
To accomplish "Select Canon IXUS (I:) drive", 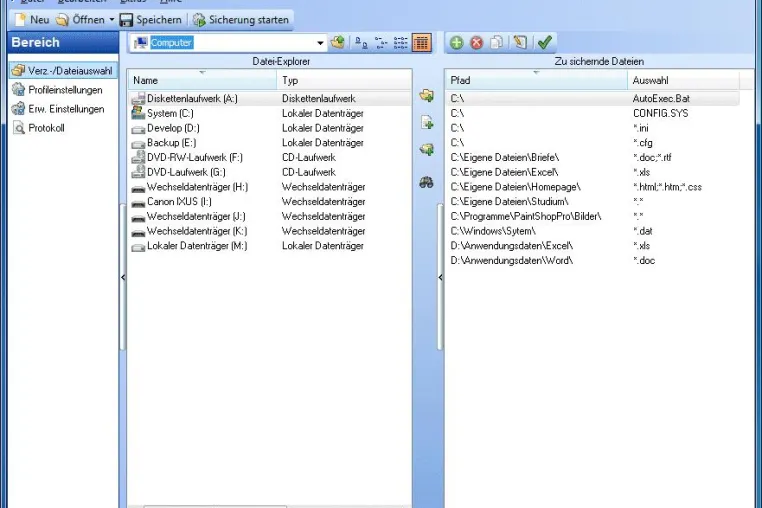I will click(270, 202).
